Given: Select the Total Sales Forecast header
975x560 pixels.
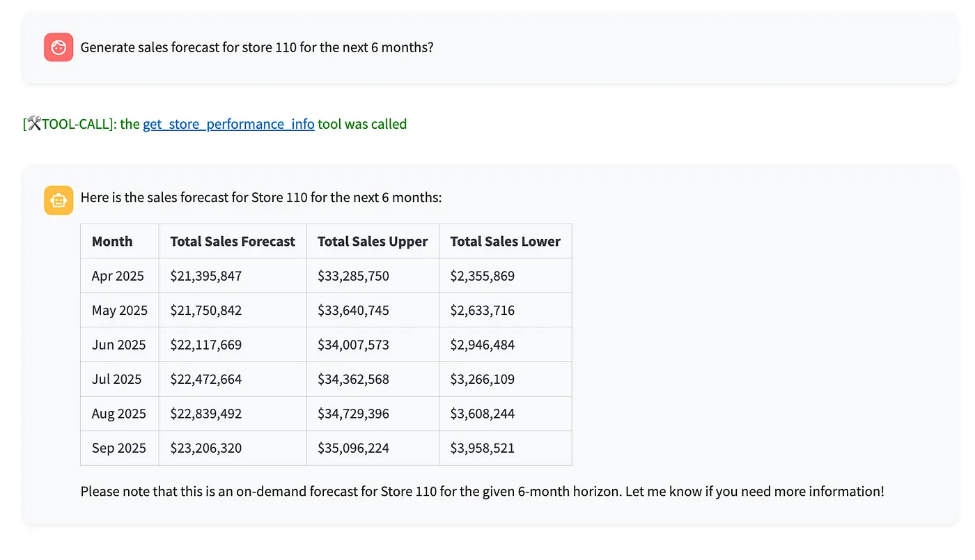Looking at the screenshot, I should pos(232,241).
